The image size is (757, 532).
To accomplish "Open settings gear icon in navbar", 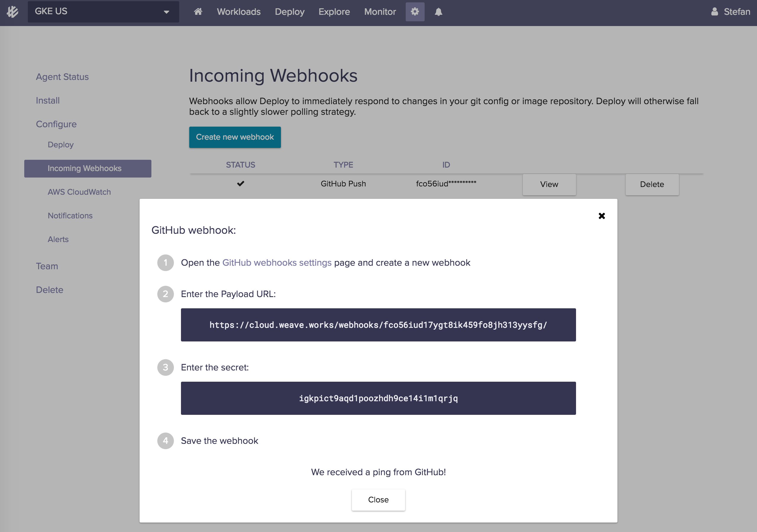I will (415, 12).
